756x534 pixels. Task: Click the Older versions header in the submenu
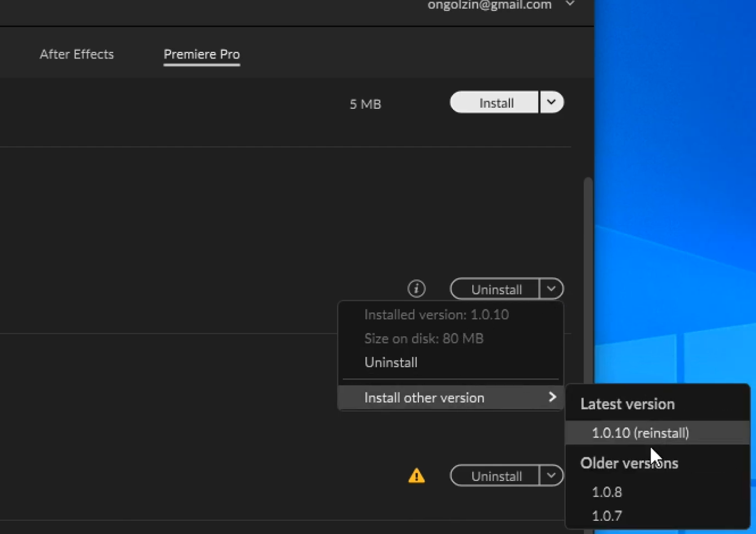tap(629, 463)
